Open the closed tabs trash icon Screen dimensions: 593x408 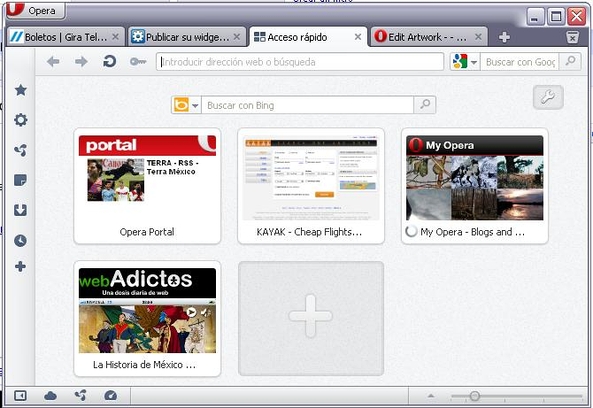[x=572, y=37]
